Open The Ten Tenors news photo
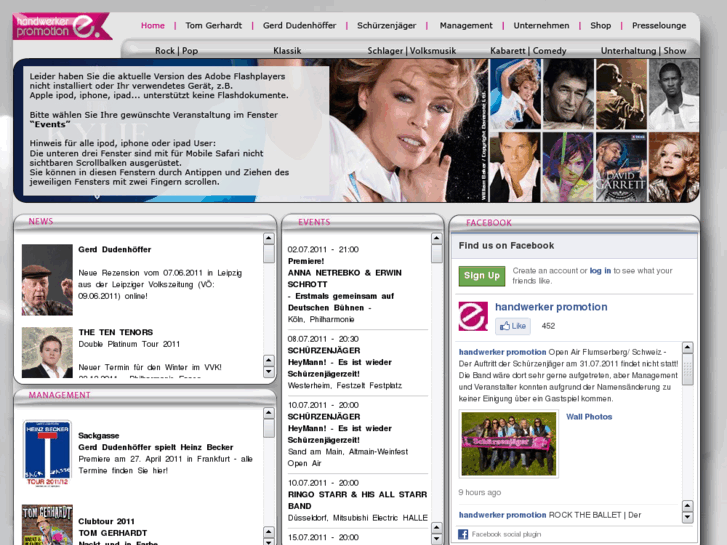 [47, 353]
